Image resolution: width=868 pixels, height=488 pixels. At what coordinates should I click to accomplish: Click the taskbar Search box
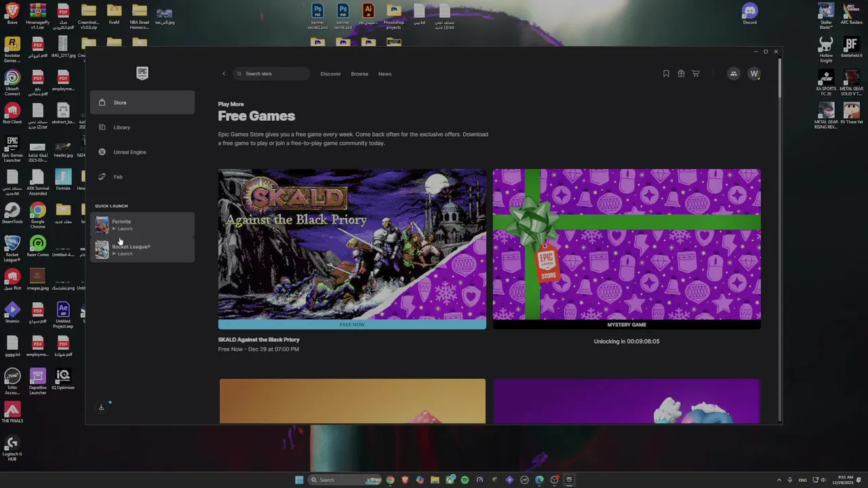[345, 480]
